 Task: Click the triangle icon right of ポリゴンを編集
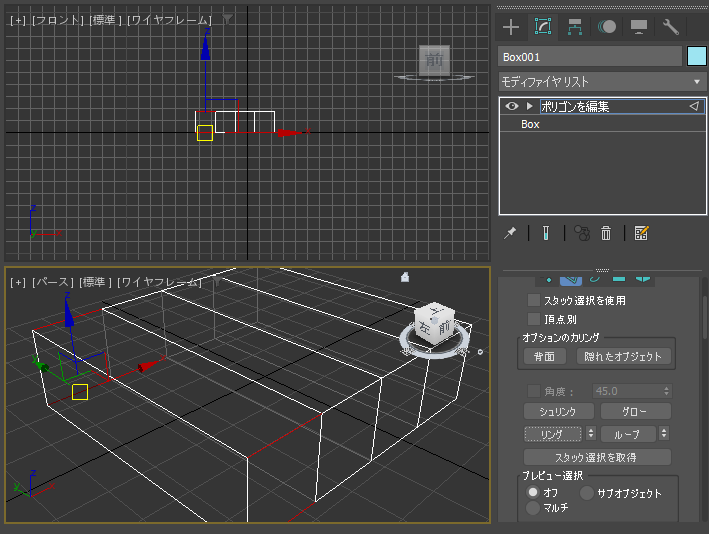point(694,106)
